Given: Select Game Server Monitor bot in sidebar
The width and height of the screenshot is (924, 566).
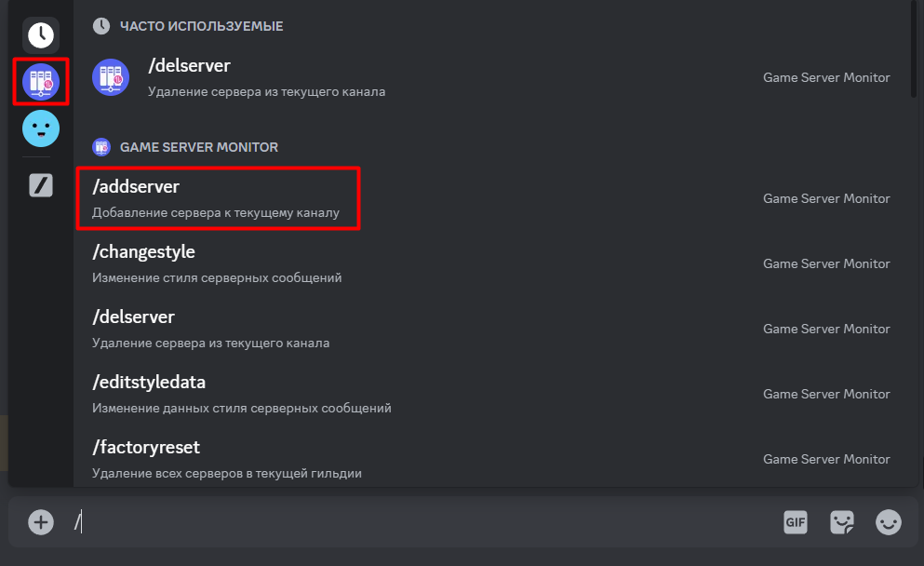Looking at the screenshot, I should click(x=40, y=82).
